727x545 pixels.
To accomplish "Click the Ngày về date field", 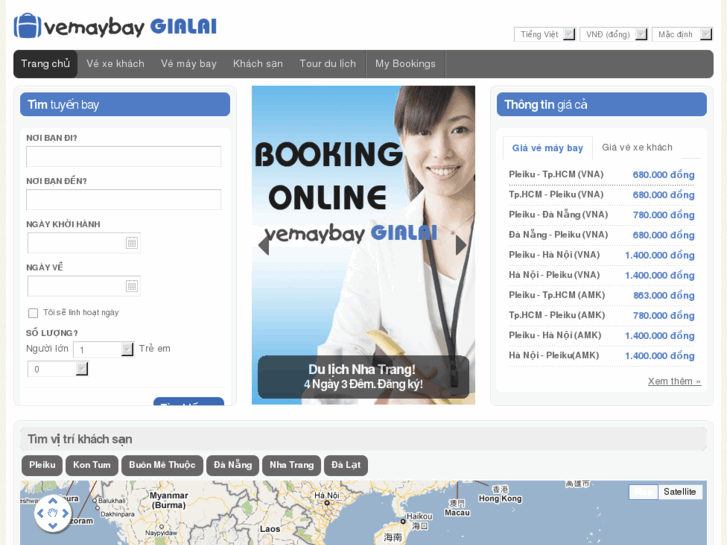I will coord(84,286).
